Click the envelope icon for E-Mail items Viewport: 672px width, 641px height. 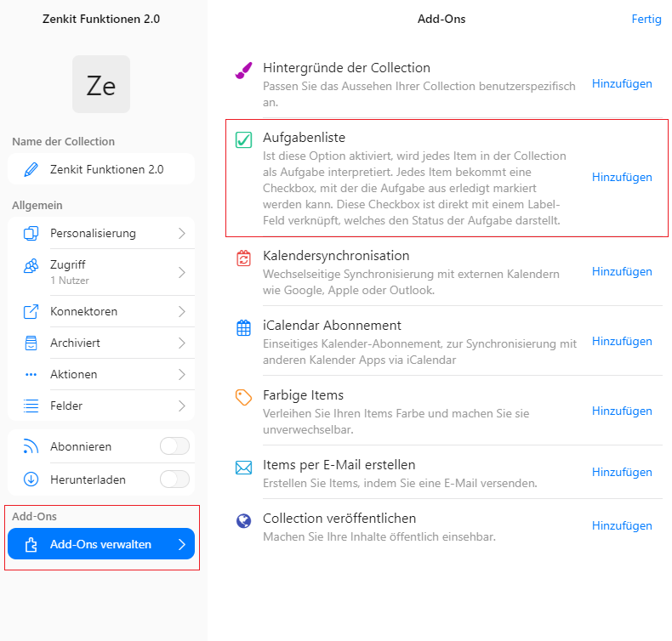(x=243, y=468)
